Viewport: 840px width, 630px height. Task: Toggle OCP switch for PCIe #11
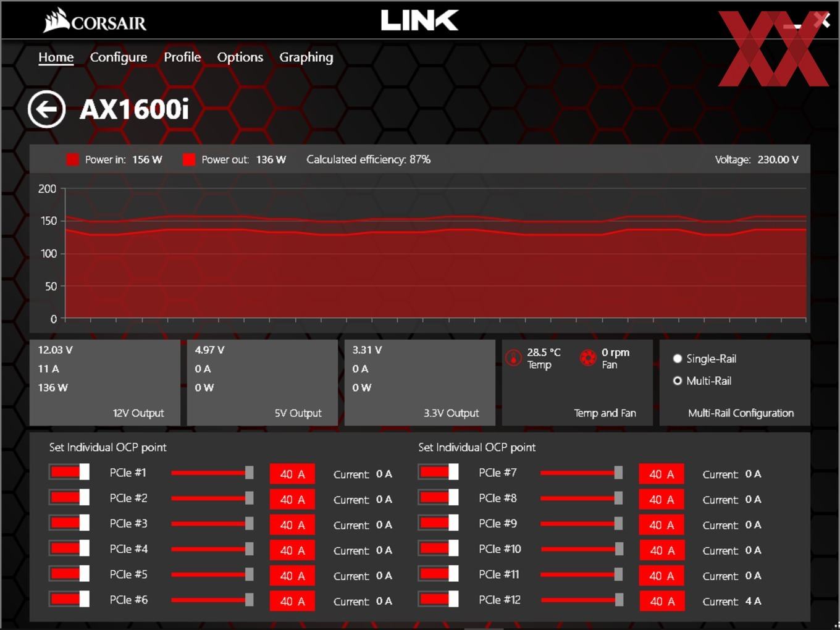coord(438,574)
